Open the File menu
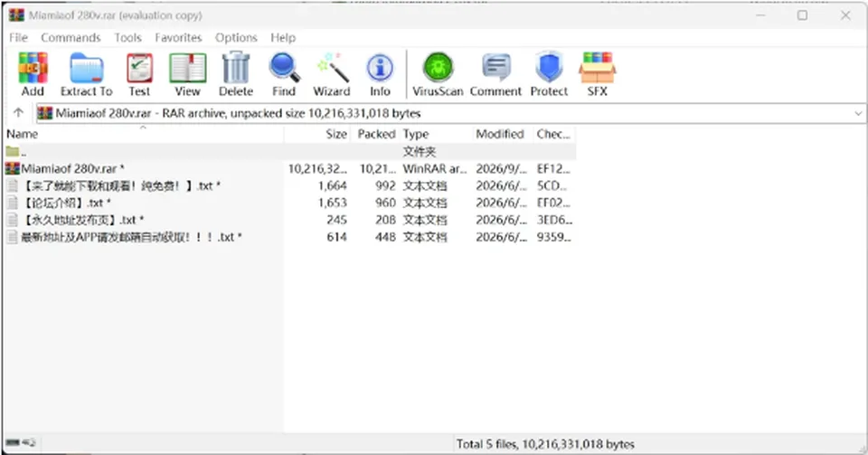 pos(18,38)
